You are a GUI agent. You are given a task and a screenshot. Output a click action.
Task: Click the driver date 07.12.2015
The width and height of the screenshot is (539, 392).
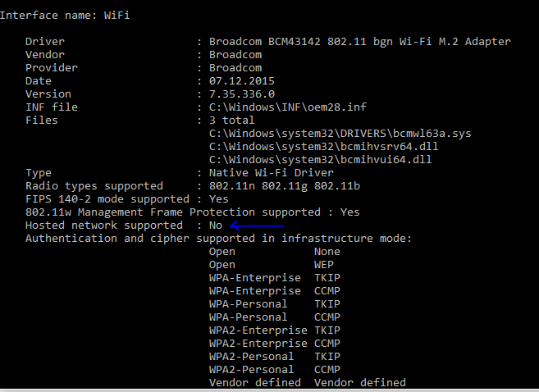[x=242, y=81]
